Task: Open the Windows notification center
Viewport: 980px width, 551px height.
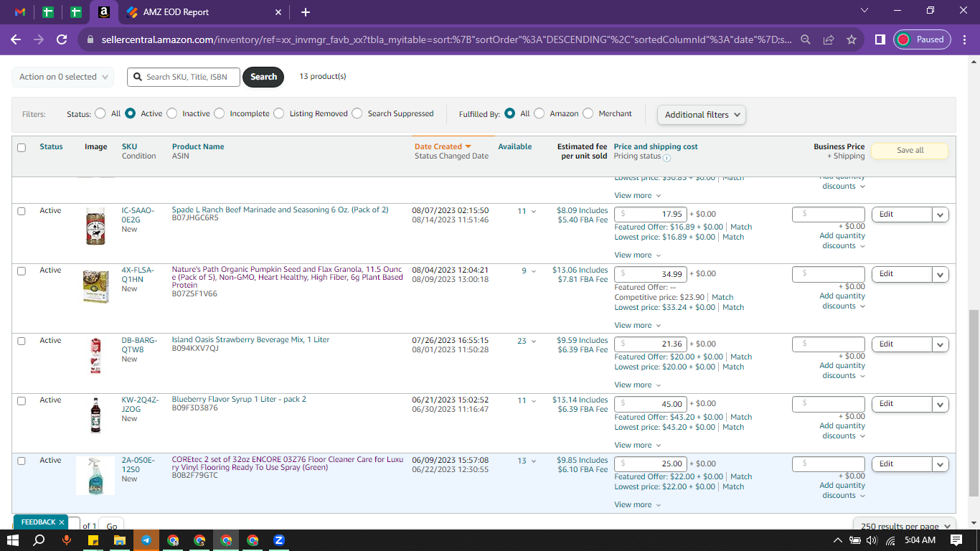Action: pyautogui.click(x=956, y=540)
